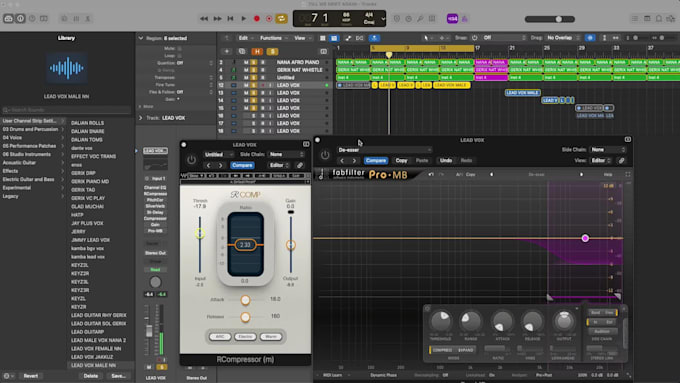Select LEAD VOX FEMALE NN preset
Image resolution: width=680 pixels, height=383 pixels.
96,349
